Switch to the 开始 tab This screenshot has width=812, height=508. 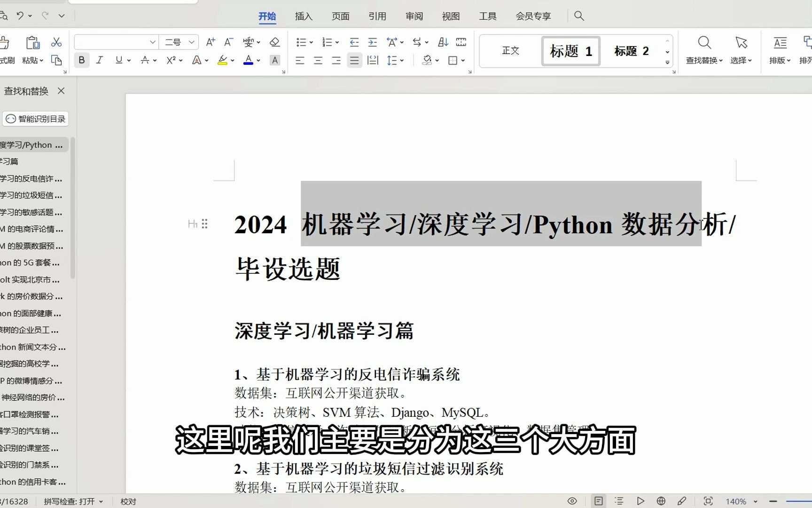(267, 16)
